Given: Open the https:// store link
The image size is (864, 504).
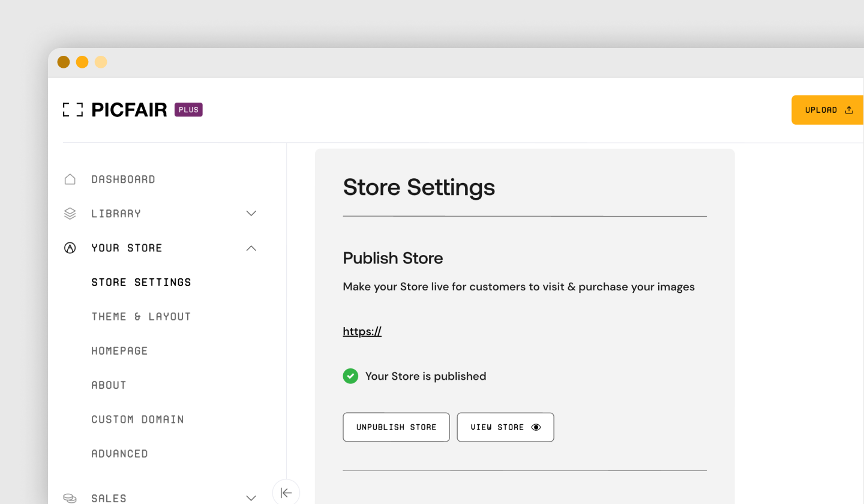Looking at the screenshot, I should 362,331.
